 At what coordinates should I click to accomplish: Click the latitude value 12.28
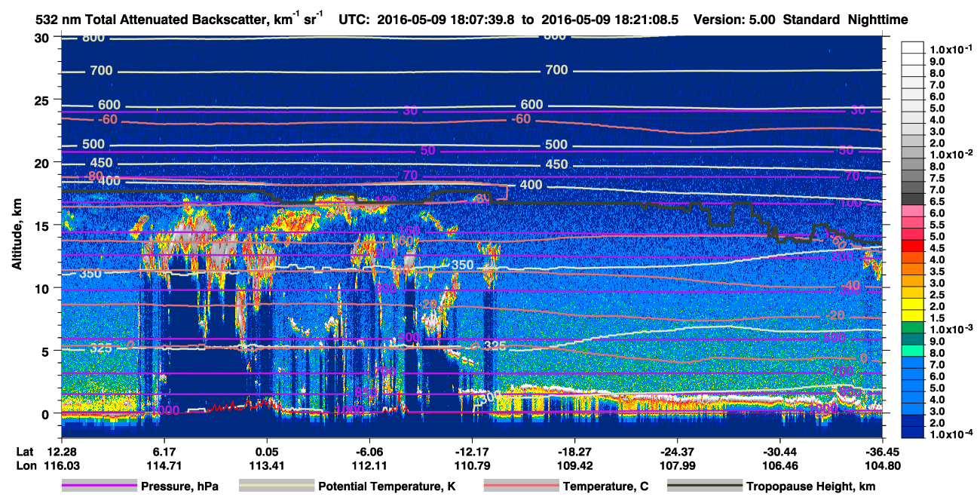[62, 451]
